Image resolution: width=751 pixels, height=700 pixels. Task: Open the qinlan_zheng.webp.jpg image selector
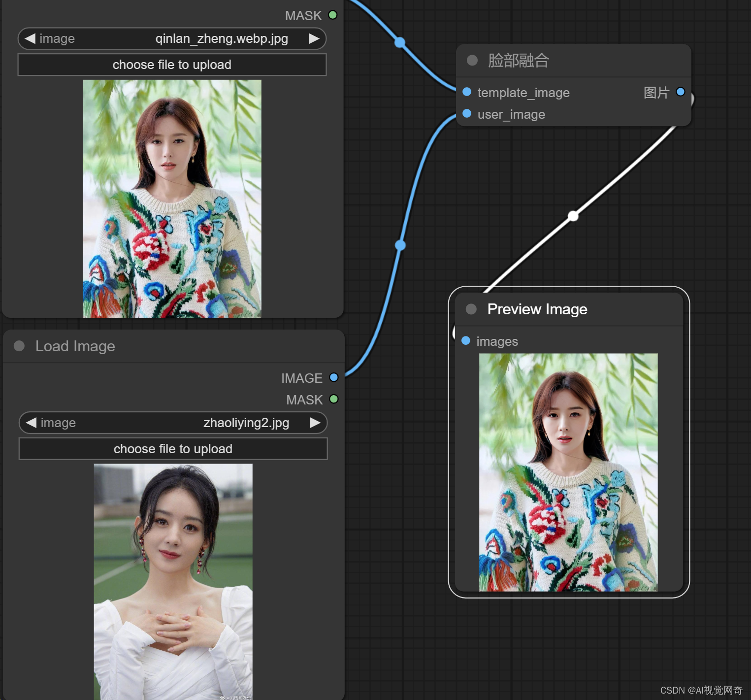click(172, 38)
